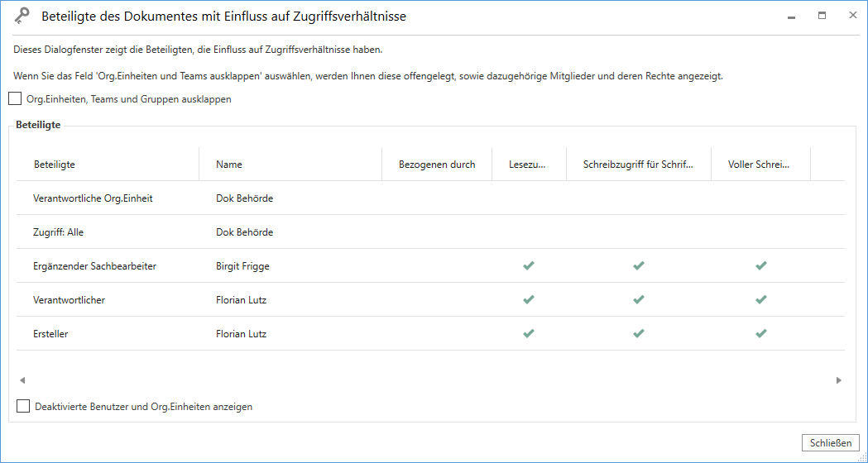
Task: Click the 'Schreibzugriff für Schrif...' column header
Action: pos(638,165)
